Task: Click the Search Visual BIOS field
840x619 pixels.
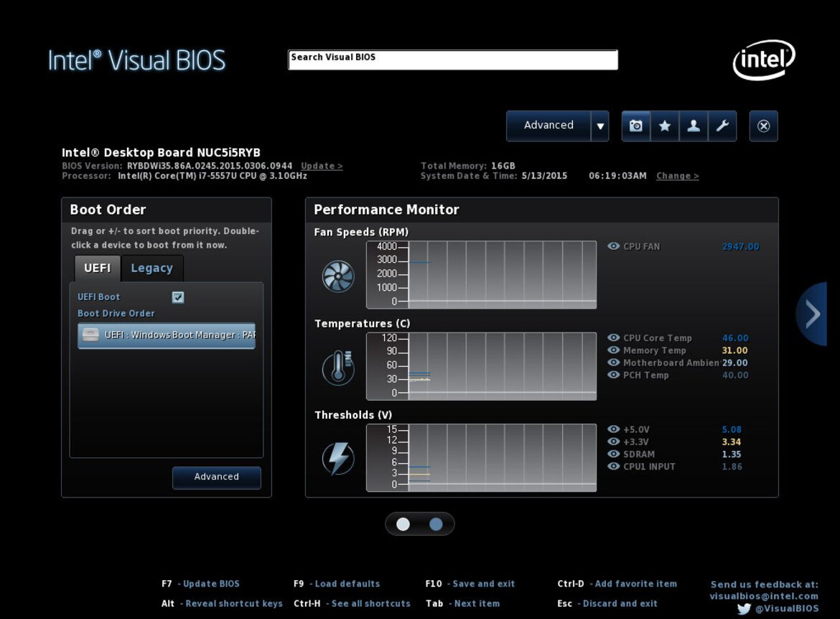Action: click(453, 60)
